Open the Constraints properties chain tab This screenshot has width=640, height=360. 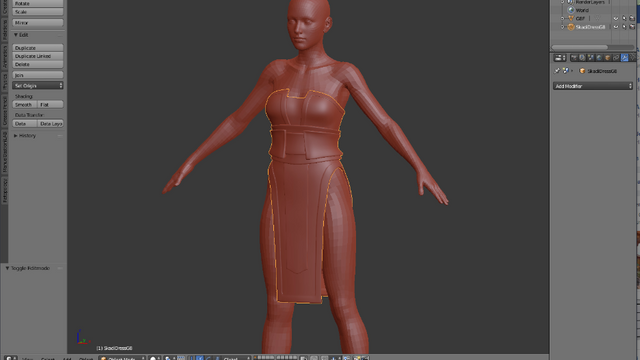point(616,58)
